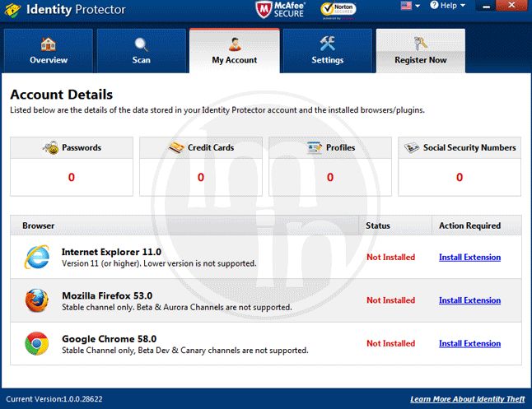Click the Identity Protector logo icon
This screenshot has height=409, width=532.
(x=12, y=10)
